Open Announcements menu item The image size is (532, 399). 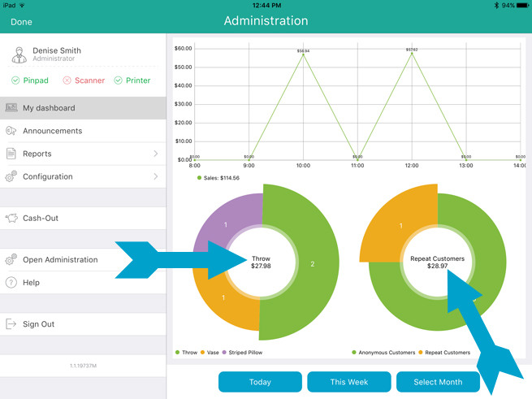[83, 131]
